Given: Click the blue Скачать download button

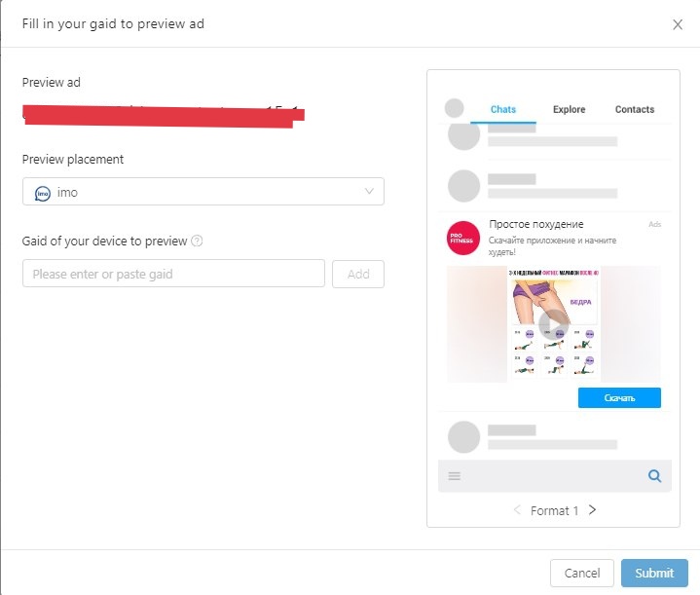Looking at the screenshot, I should (619, 397).
